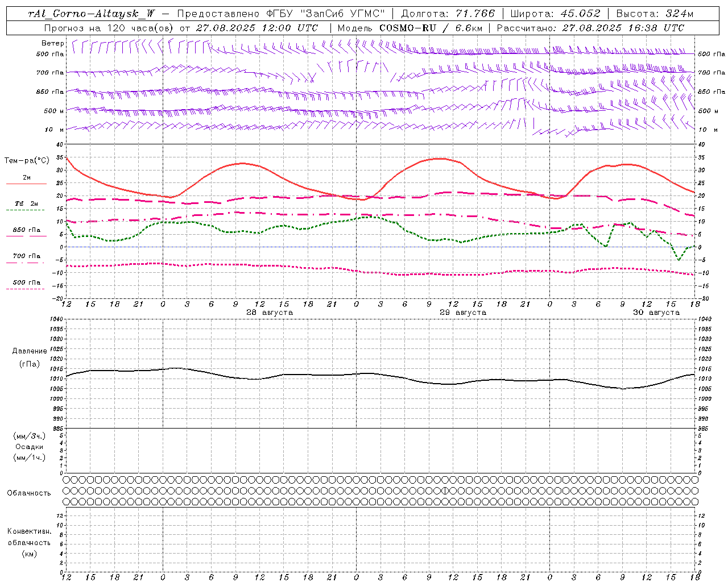Click the Высота: 324м header field
The image size is (728, 582).
click(x=655, y=14)
